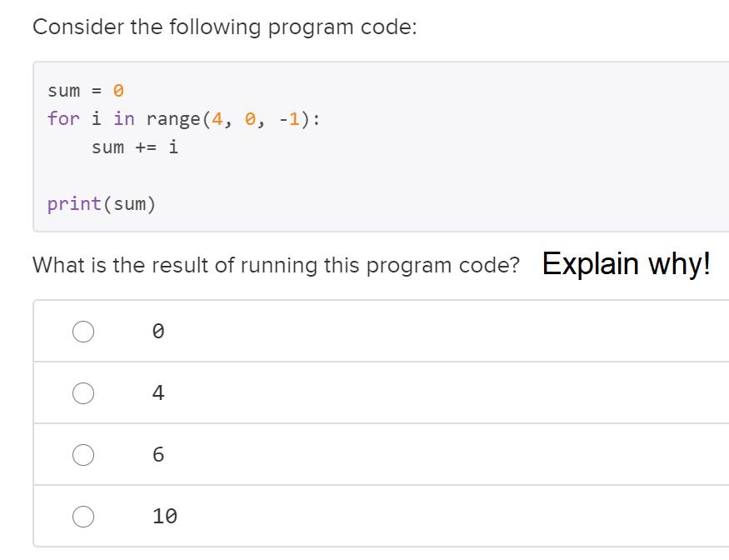The width and height of the screenshot is (729, 560).
Task: Click the 'print(sum)' line
Action: point(102,203)
